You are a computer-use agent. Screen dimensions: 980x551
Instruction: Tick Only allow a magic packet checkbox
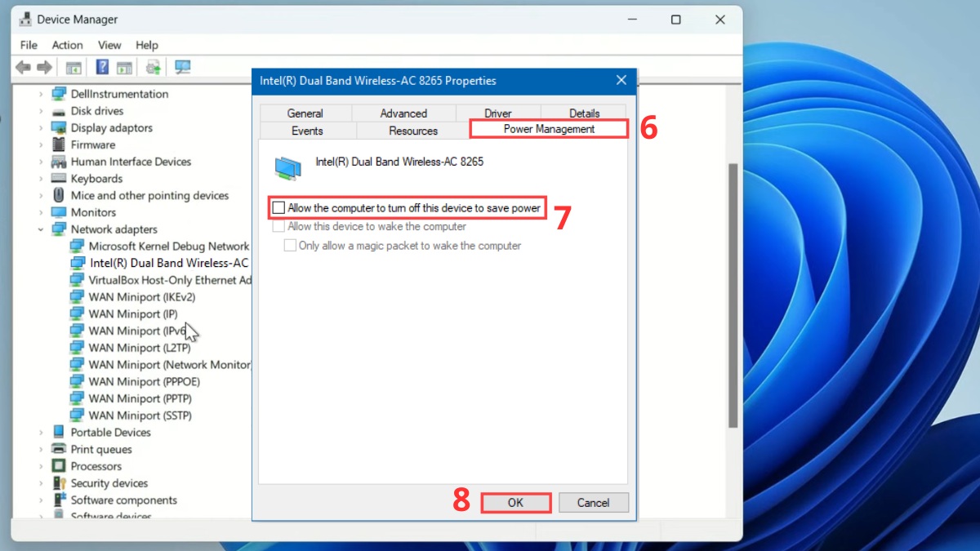290,246
